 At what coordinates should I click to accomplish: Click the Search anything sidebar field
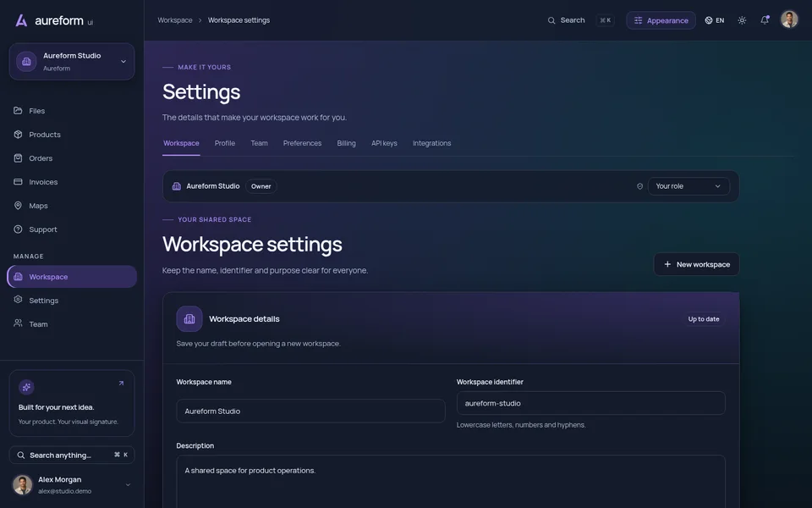72,456
